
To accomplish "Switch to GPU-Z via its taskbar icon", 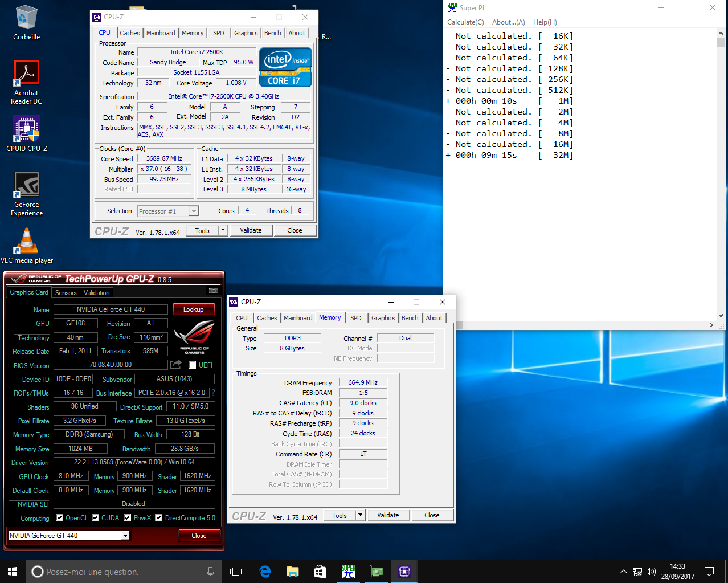I will (377, 571).
